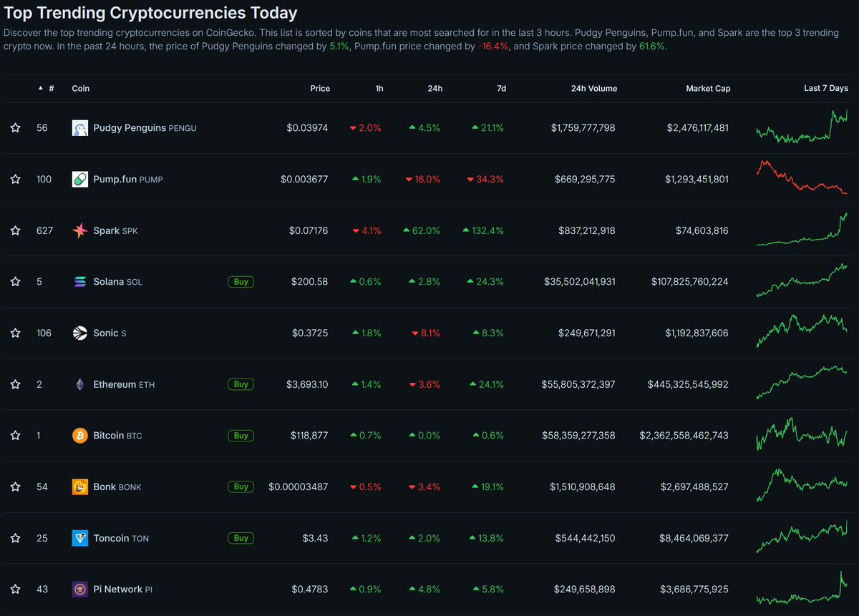The width and height of the screenshot is (859, 616).
Task: Open Spark 7-day sparkline chart
Action: point(802,230)
